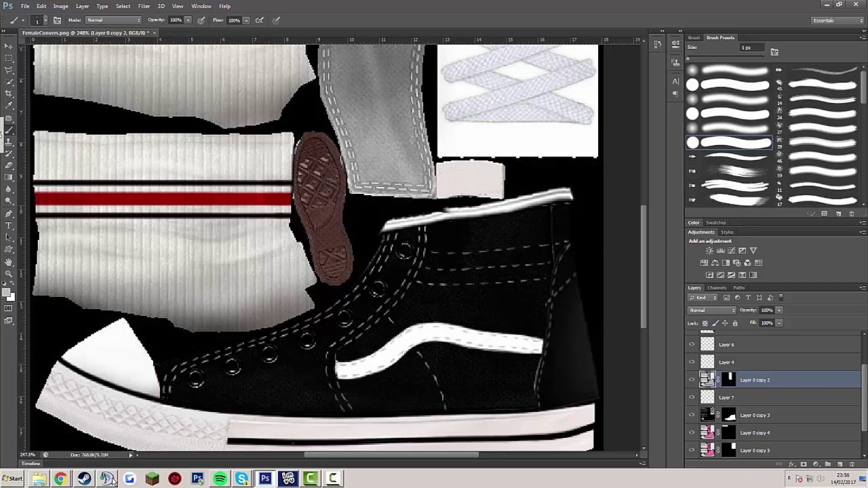Click the foreground color swatch
The image size is (868, 488).
coord(6,293)
